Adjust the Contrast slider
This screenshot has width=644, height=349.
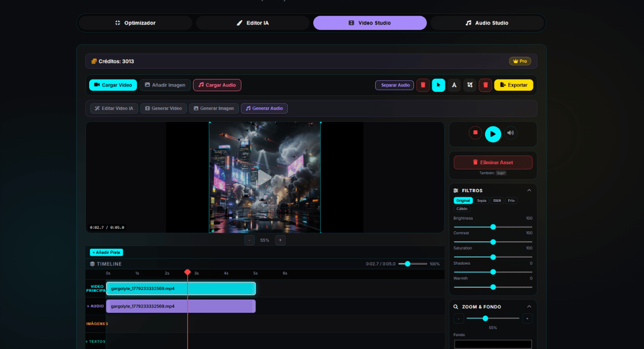pyautogui.click(x=493, y=242)
